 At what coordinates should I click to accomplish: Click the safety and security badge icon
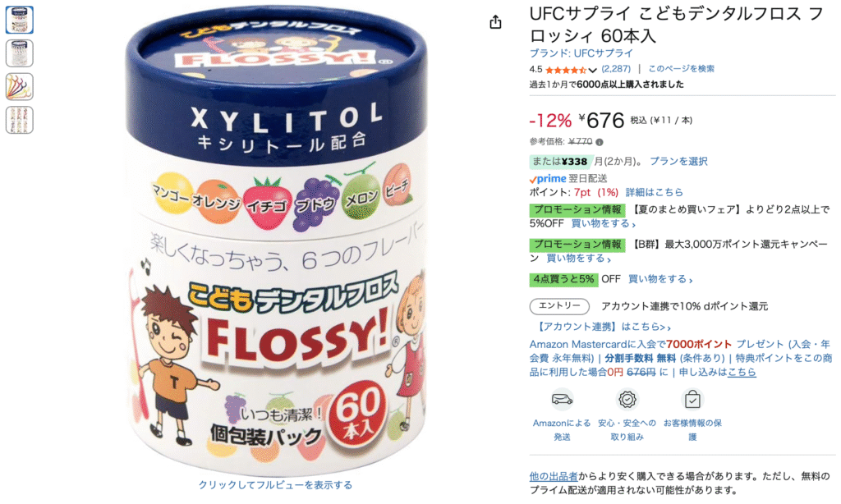(x=627, y=400)
